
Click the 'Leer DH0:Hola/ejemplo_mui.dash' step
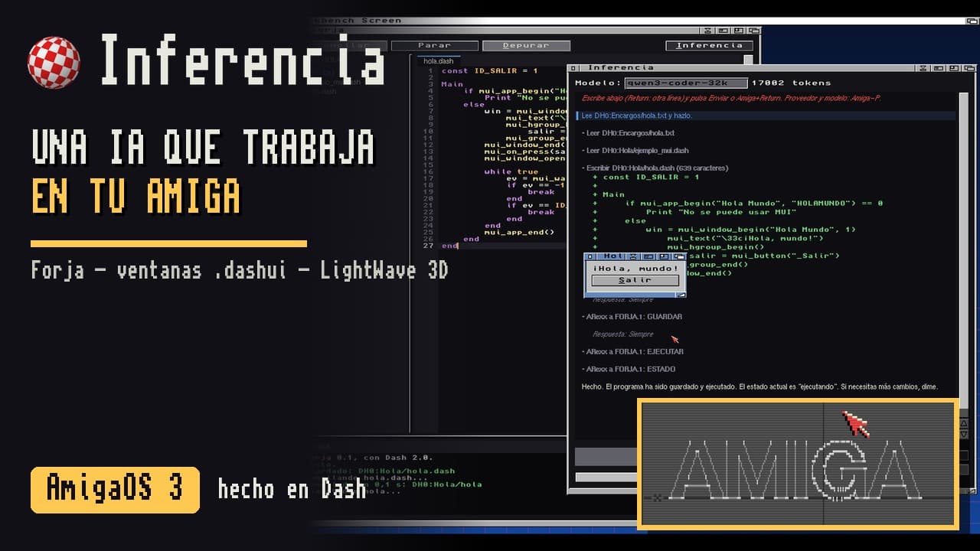coord(635,151)
